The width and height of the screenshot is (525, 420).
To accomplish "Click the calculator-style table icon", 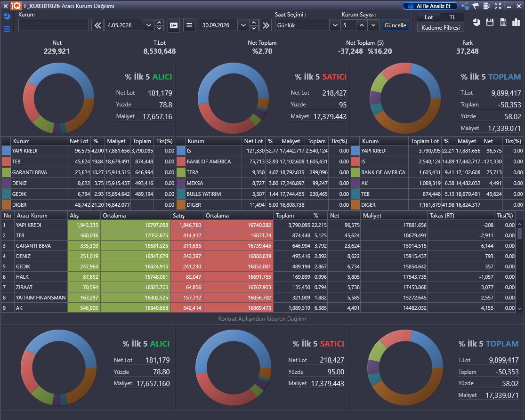I will tap(503, 23).
